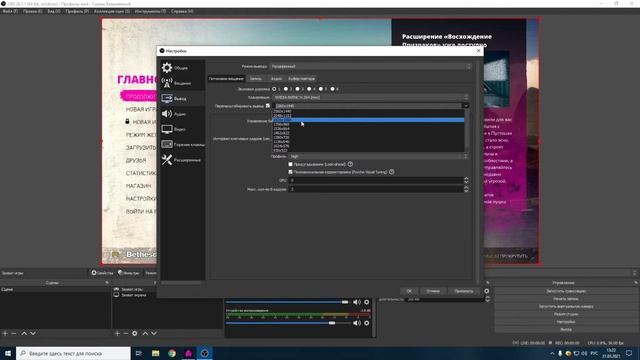Image resolution: width=640 pixels, height=360 pixels.
Task: Remove the selected scene with minus
Action: 14,333
